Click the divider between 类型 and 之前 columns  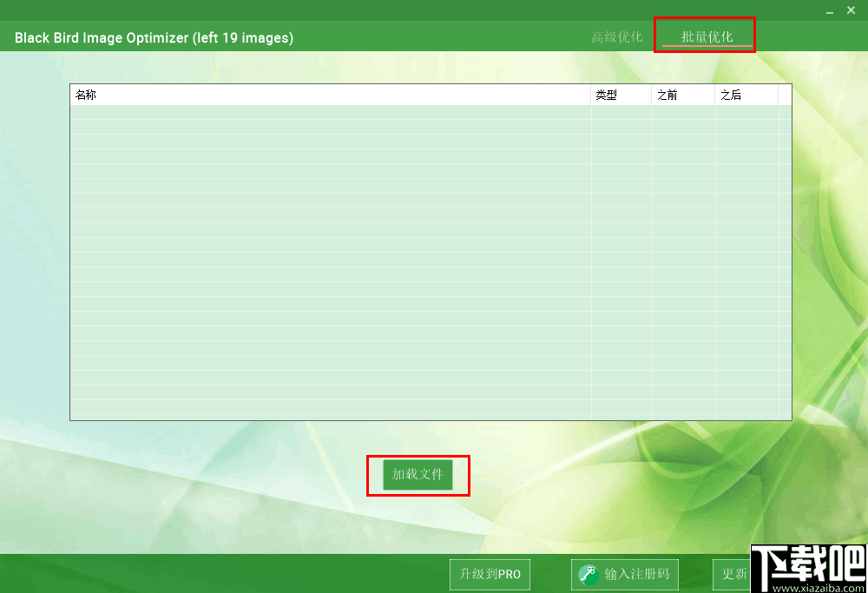[x=651, y=94]
